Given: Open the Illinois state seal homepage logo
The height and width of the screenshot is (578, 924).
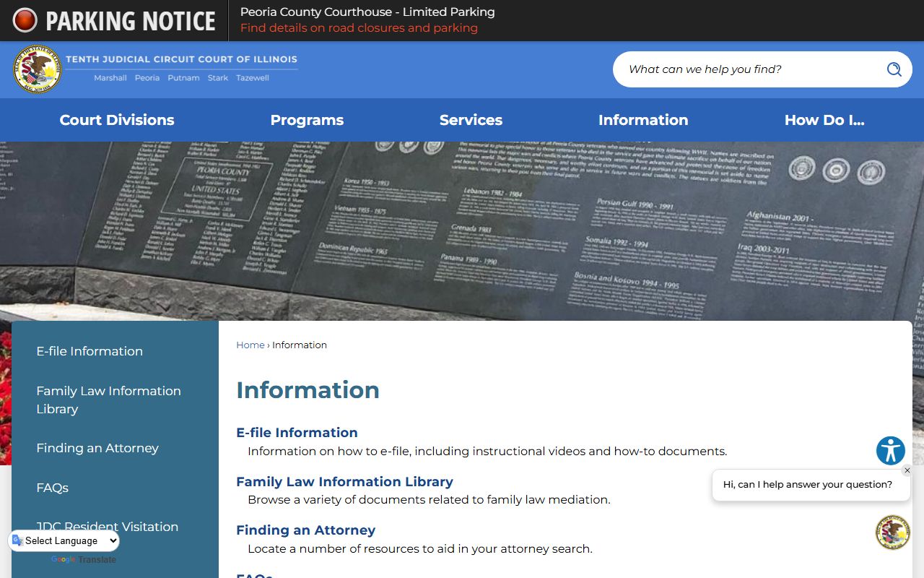Looking at the screenshot, I should point(38,69).
